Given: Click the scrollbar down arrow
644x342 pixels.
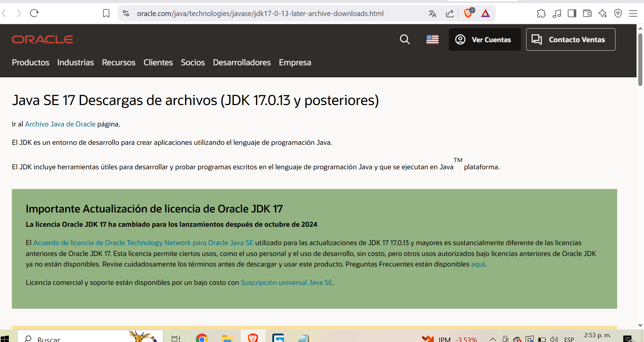Looking at the screenshot, I should pyautogui.click(x=640, y=325).
